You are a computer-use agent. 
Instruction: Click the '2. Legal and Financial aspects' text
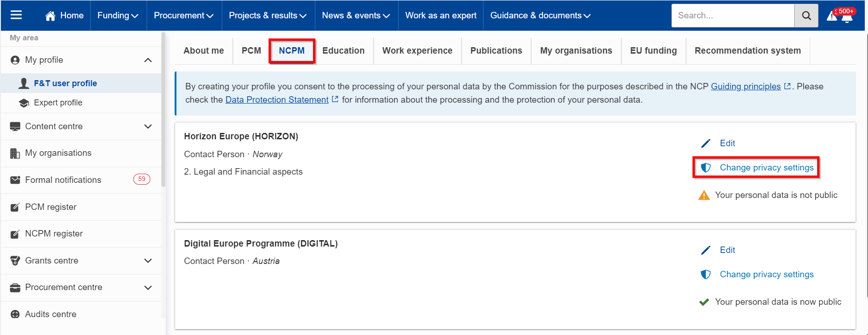(x=243, y=172)
